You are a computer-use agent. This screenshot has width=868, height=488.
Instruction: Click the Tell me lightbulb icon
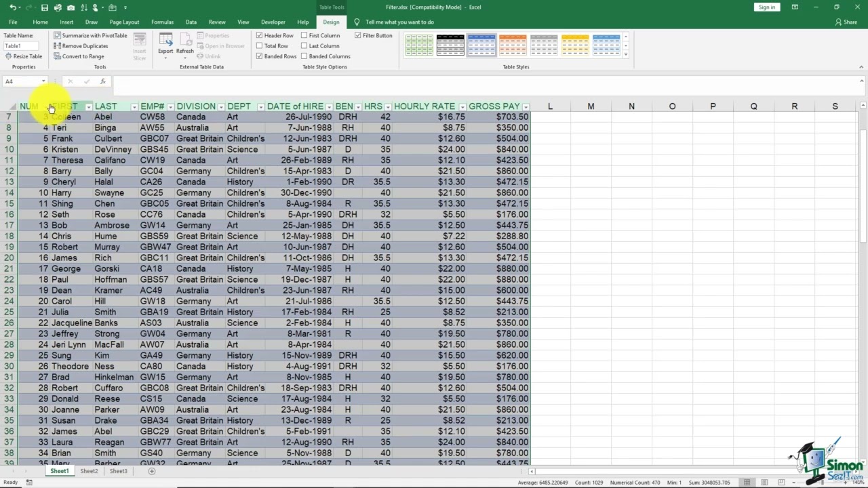tap(357, 22)
